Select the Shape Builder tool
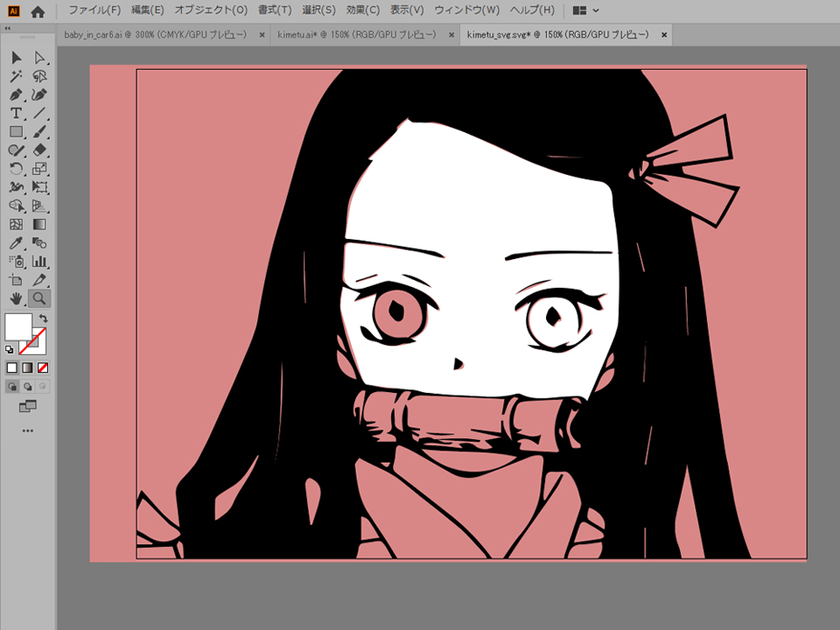The height and width of the screenshot is (630, 840). pos(16,206)
